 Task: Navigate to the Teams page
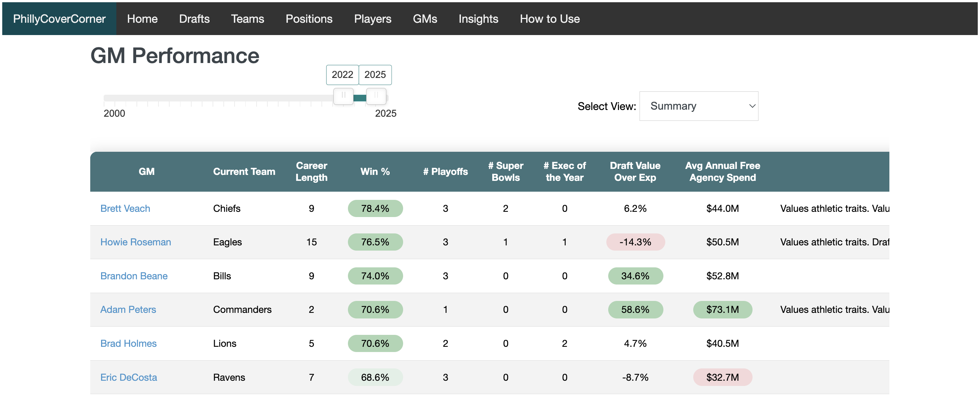[x=247, y=19]
